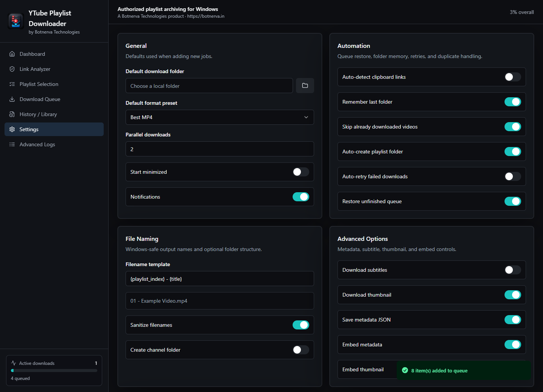Click the Playlist Selection checklist icon
The width and height of the screenshot is (543, 392).
tap(12, 84)
